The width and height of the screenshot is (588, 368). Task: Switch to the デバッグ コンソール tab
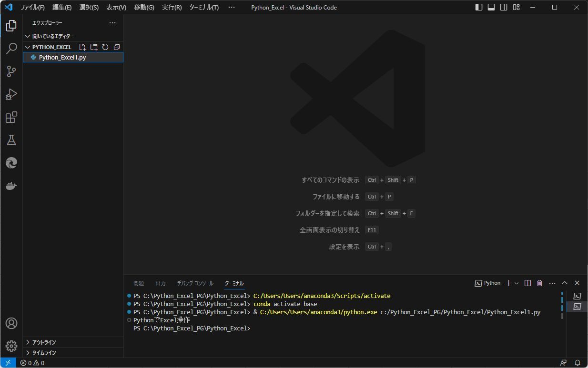pyautogui.click(x=195, y=283)
